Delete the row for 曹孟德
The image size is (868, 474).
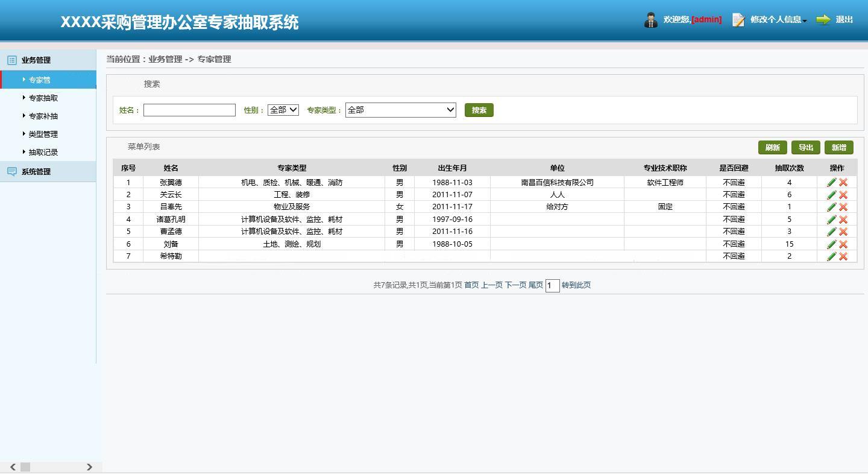tap(843, 232)
